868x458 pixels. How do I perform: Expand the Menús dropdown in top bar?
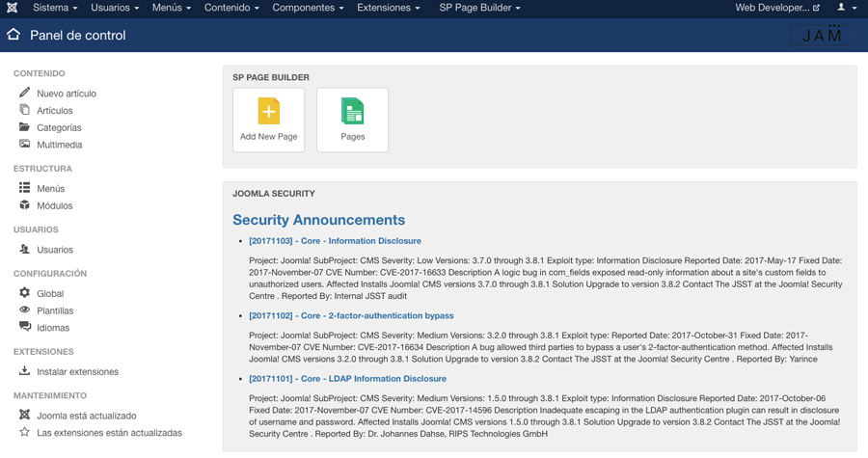point(172,8)
